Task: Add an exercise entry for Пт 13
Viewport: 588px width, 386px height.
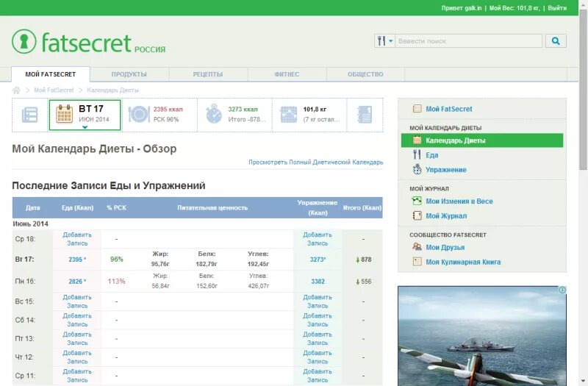Action: click(318, 338)
